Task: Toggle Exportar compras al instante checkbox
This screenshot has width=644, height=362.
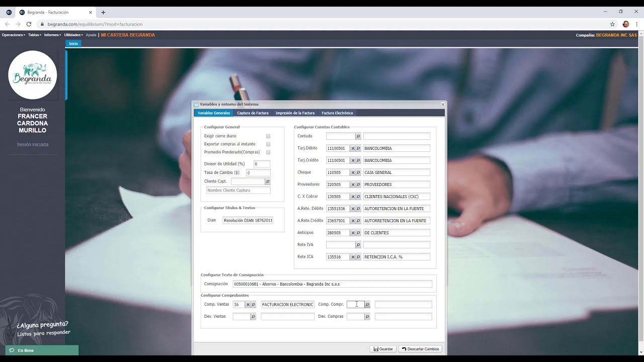Action: click(x=268, y=144)
